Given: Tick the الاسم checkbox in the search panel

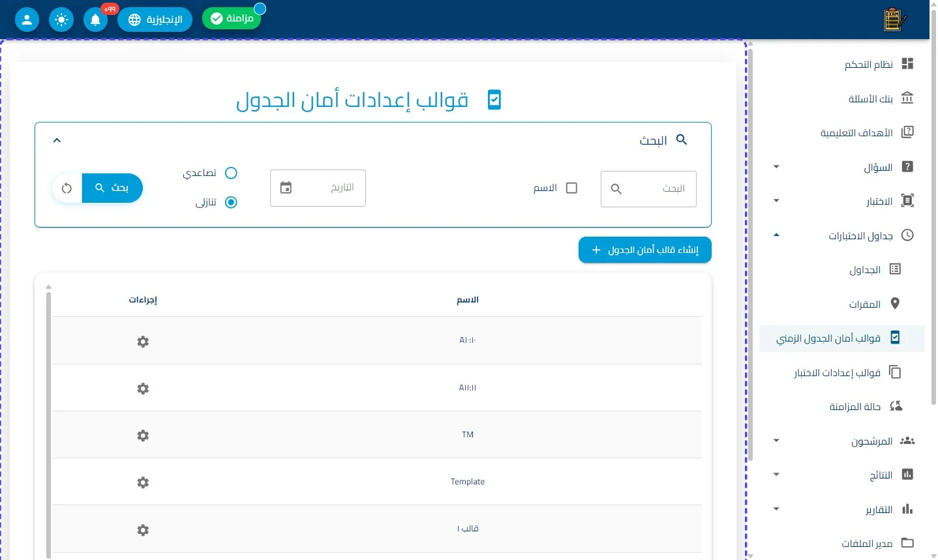Looking at the screenshot, I should [571, 188].
